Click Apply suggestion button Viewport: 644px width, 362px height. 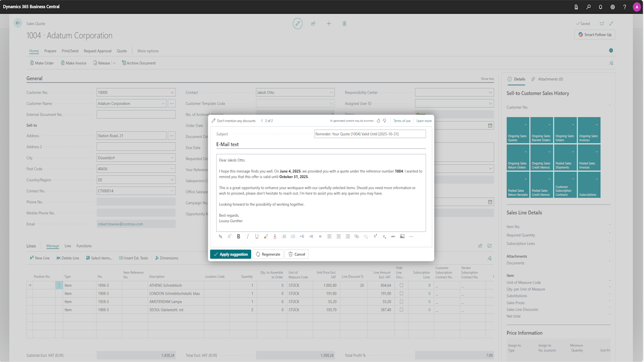click(x=230, y=254)
